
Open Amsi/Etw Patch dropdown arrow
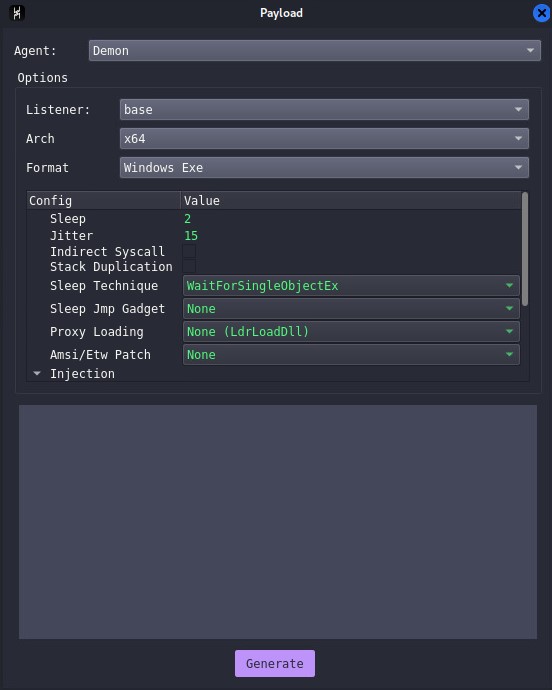pyautogui.click(x=509, y=354)
